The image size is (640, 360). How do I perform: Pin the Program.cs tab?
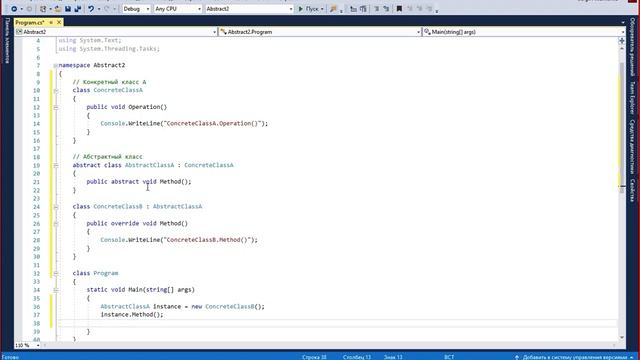tap(51, 22)
